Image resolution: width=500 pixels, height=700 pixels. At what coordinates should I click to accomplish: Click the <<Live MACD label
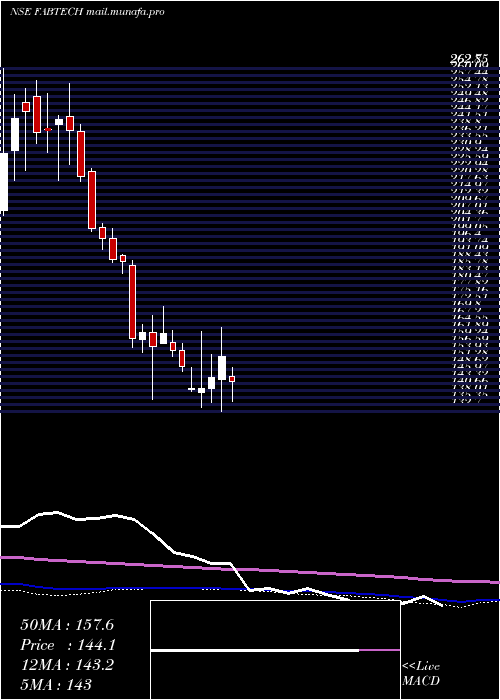(x=421, y=674)
